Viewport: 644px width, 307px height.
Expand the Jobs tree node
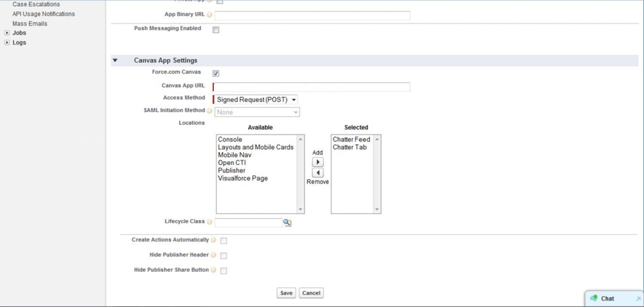[7, 33]
